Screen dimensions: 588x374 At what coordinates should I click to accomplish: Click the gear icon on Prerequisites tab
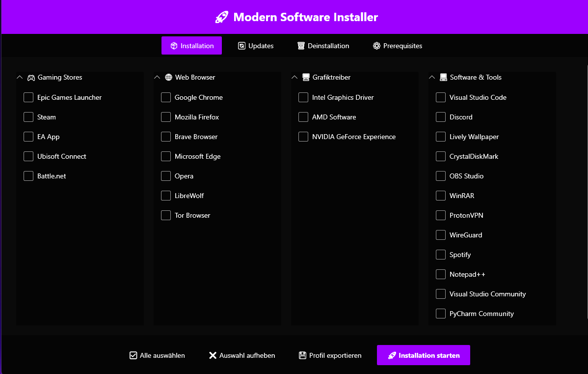pyautogui.click(x=376, y=46)
